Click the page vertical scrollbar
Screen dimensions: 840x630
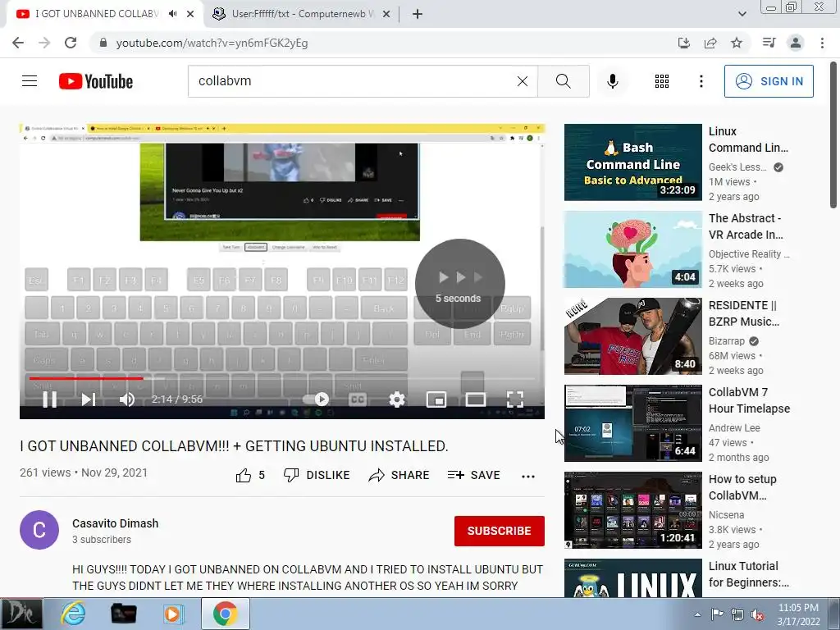coord(833,135)
